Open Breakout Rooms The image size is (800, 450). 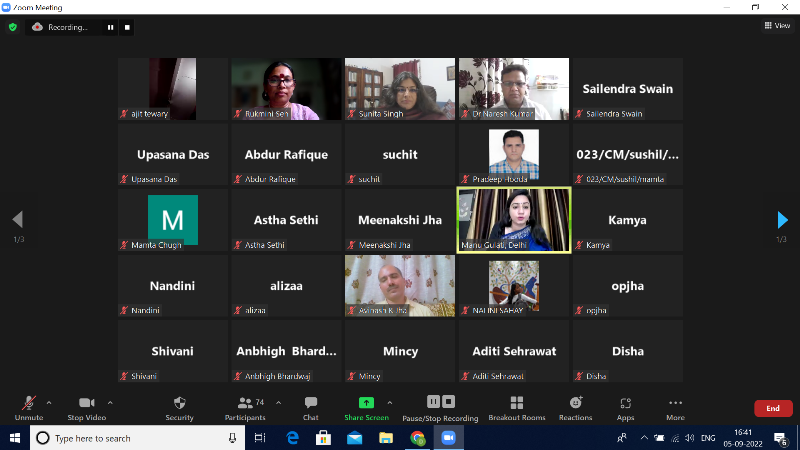tap(517, 403)
